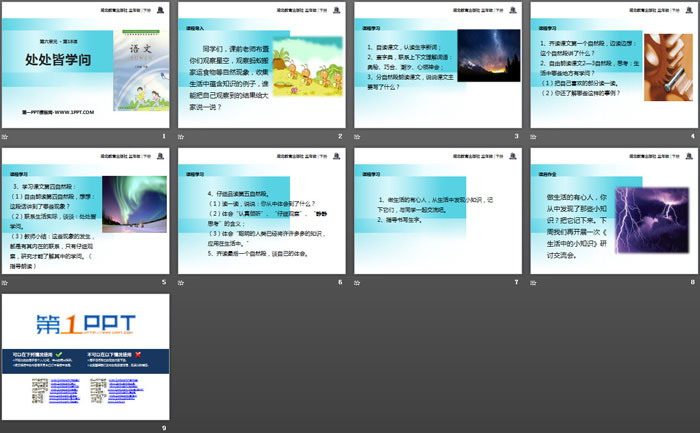
Task: Click the publisher logo icon on slide 1 header
Action: [x=161, y=9]
